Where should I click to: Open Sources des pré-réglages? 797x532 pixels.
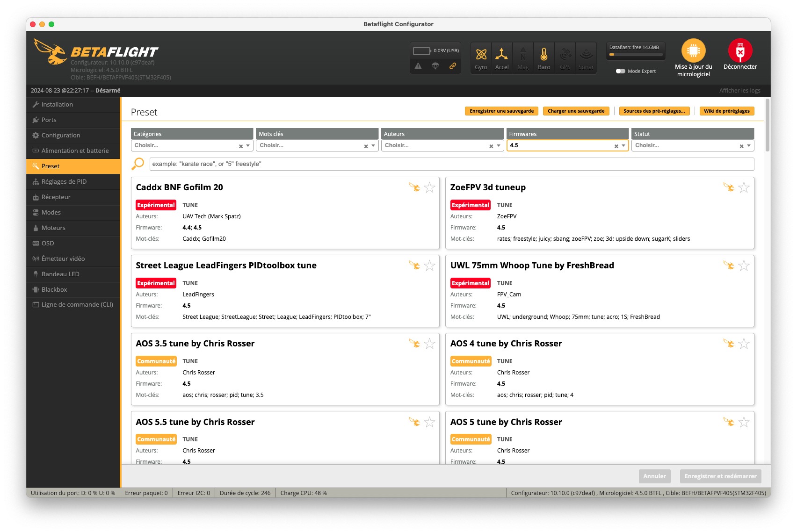654,111
